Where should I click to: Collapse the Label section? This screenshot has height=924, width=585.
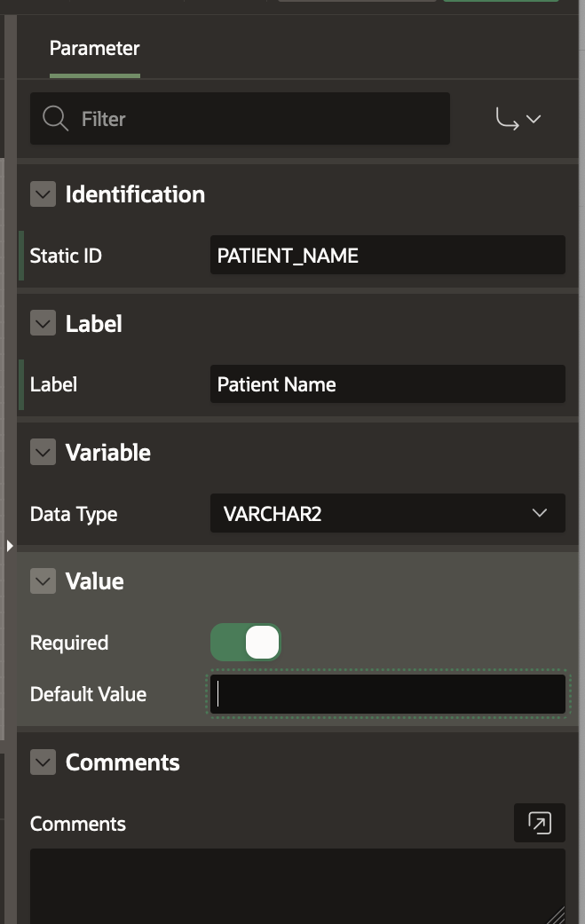[43, 323]
